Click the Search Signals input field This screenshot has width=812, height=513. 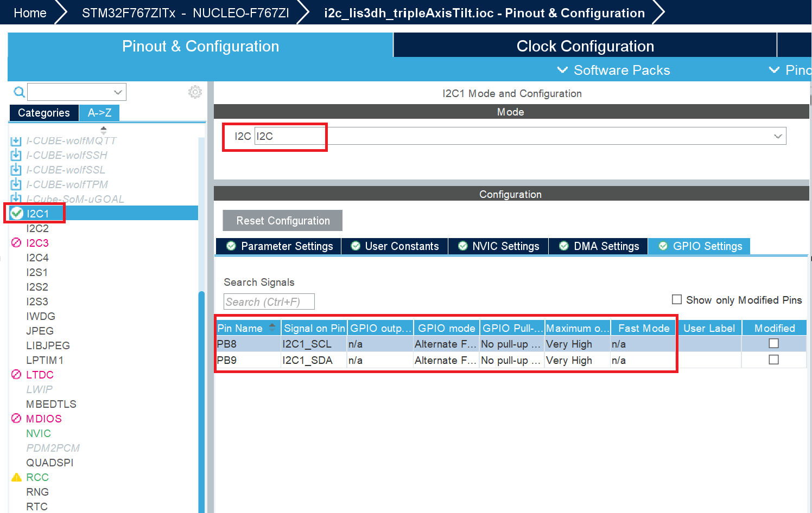(x=269, y=302)
